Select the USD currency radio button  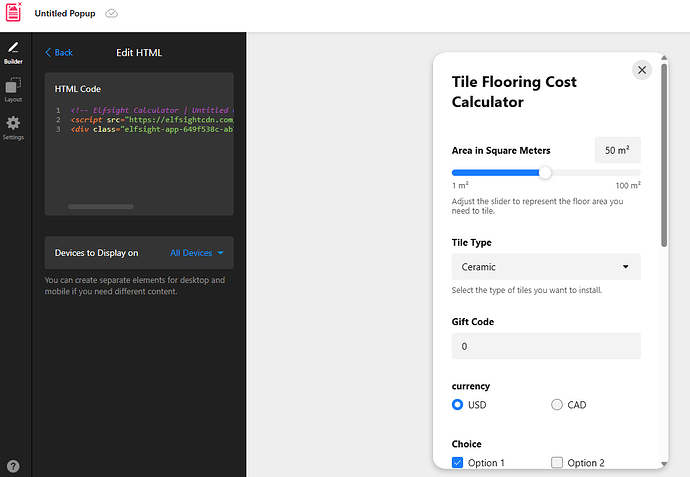point(458,405)
